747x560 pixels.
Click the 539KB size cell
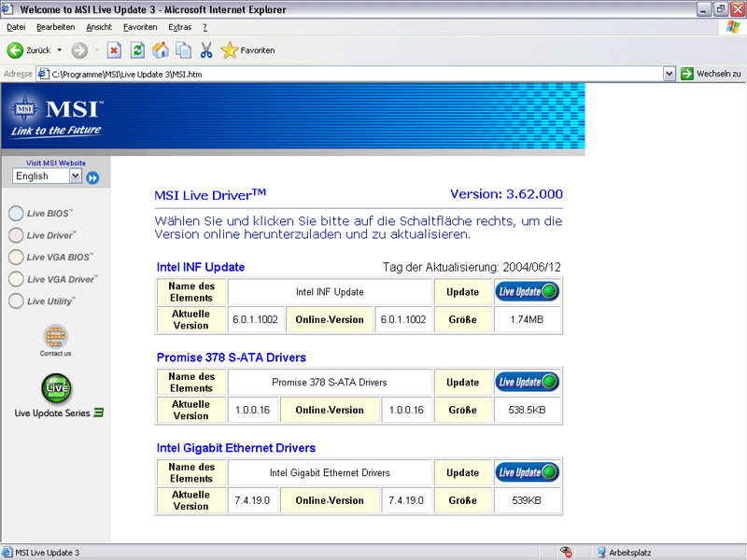click(527, 500)
